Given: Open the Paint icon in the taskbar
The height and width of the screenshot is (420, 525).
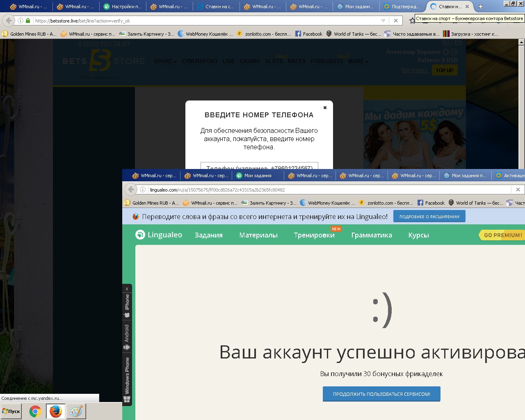Looking at the screenshot, I should click(76, 411).
